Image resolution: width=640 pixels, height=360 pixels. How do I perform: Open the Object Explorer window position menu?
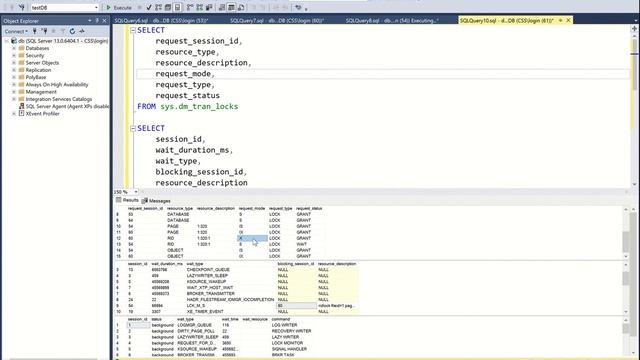click(90, 20)
